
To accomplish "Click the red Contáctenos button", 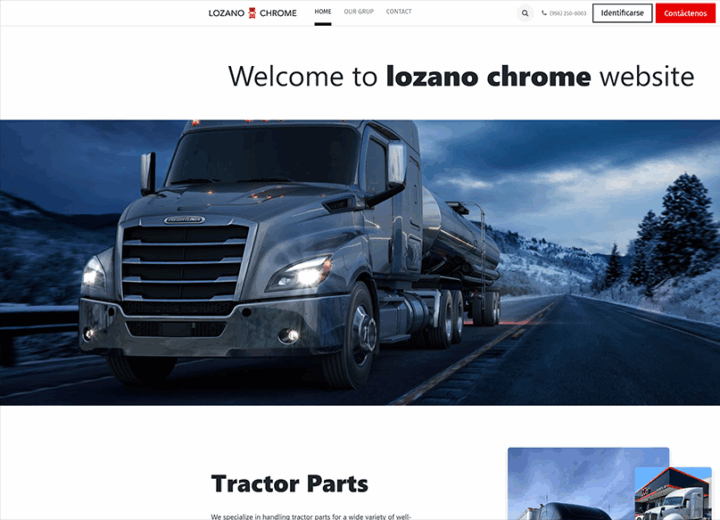I will 685,13.
